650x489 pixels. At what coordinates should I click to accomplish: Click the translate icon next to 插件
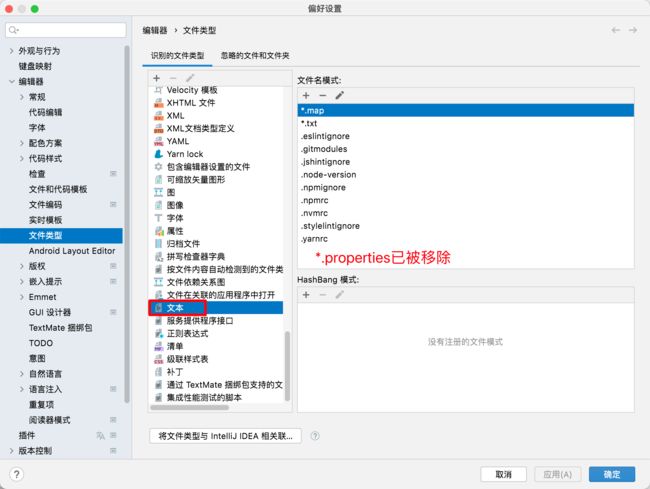100,435
